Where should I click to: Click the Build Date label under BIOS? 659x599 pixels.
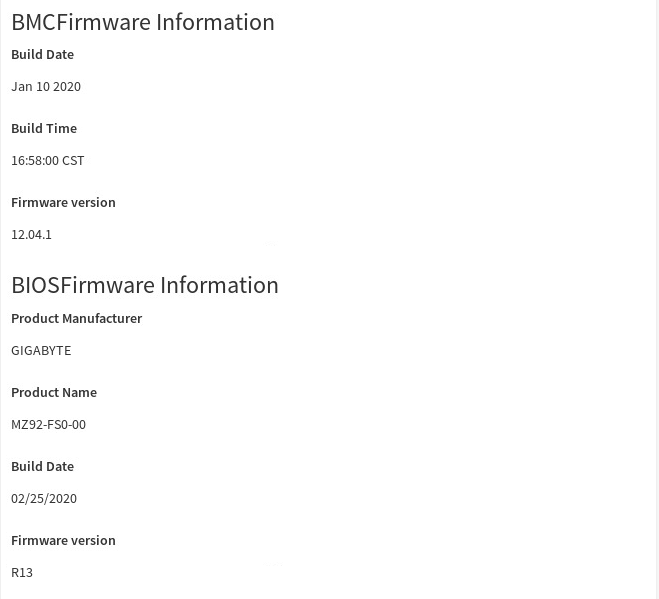[42, 466]
